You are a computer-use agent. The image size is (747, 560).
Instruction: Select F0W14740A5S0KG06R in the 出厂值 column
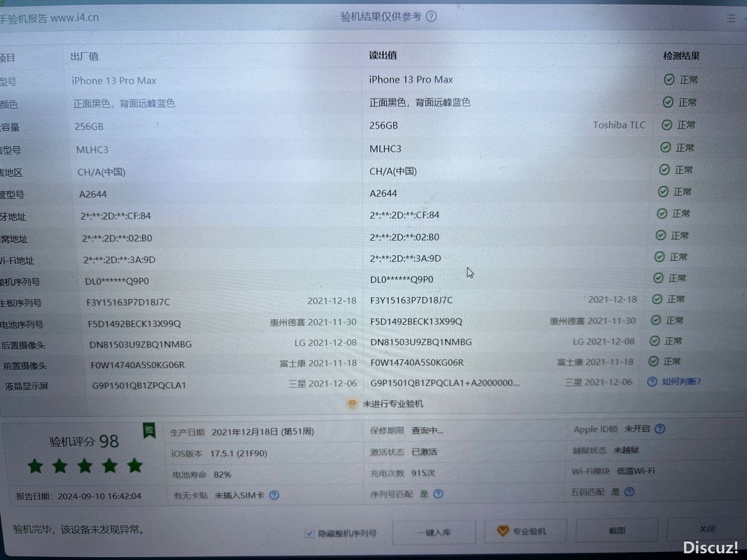(137, 365)
